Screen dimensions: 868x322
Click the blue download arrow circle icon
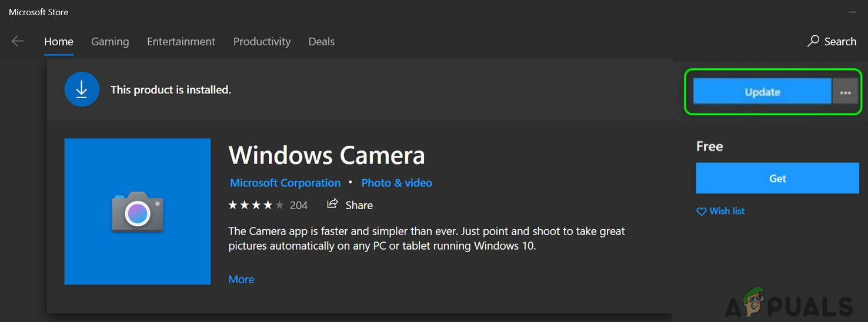point(81,90)
